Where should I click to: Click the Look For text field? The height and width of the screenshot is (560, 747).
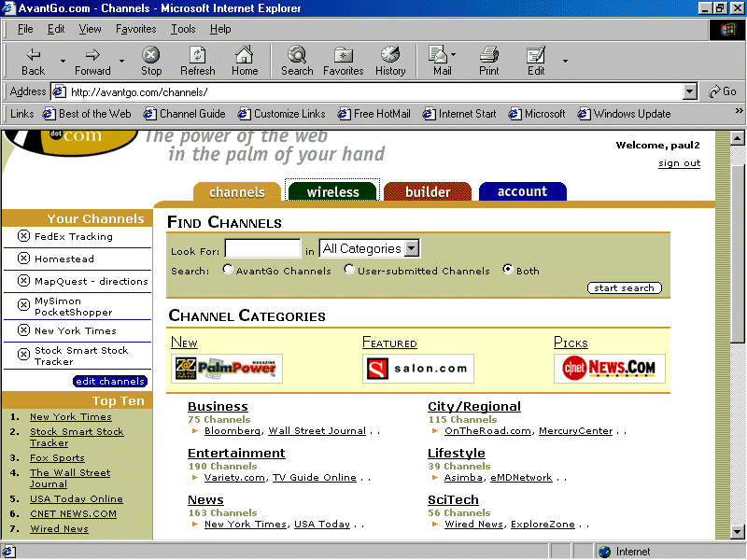pos(262,248)
